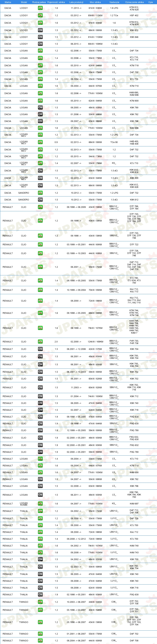Click diesel ON icon in Lodgy 80kW / 109KM row
Viewport: 157px width, 644px height.
pos(40,44)
